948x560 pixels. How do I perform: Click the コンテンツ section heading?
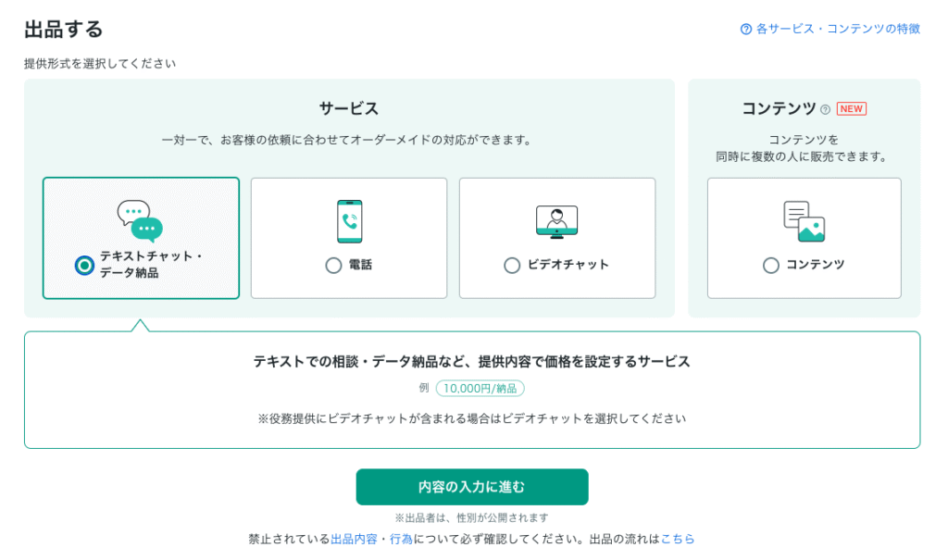[779, 109]
